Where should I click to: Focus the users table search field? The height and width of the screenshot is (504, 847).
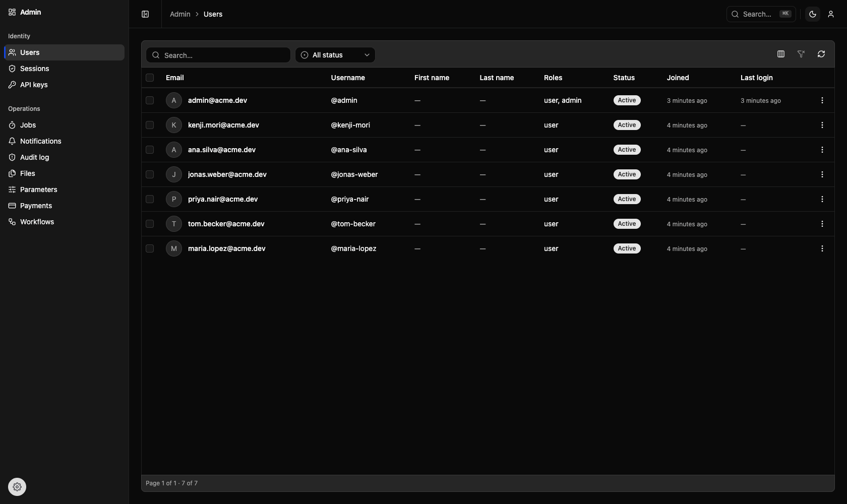click(218, 55)
